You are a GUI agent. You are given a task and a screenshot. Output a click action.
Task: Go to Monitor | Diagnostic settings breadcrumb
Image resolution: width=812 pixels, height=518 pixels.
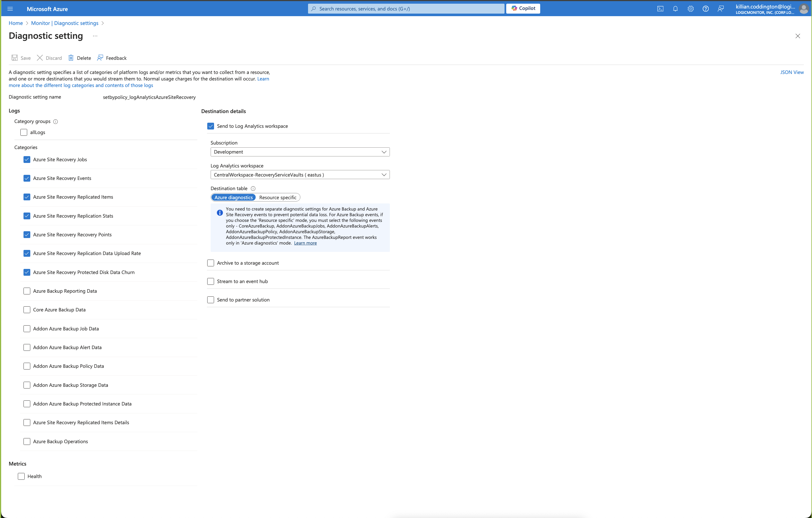click(65, 23)
